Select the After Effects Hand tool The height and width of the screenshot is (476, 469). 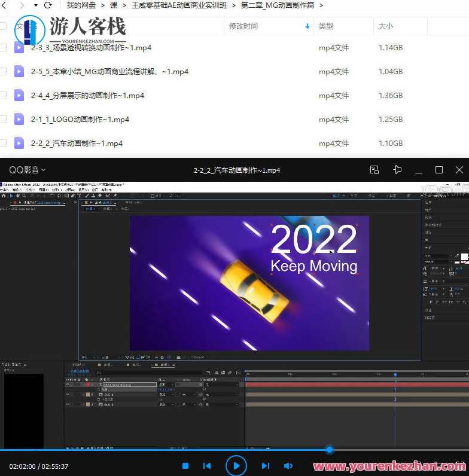point(17,196)
